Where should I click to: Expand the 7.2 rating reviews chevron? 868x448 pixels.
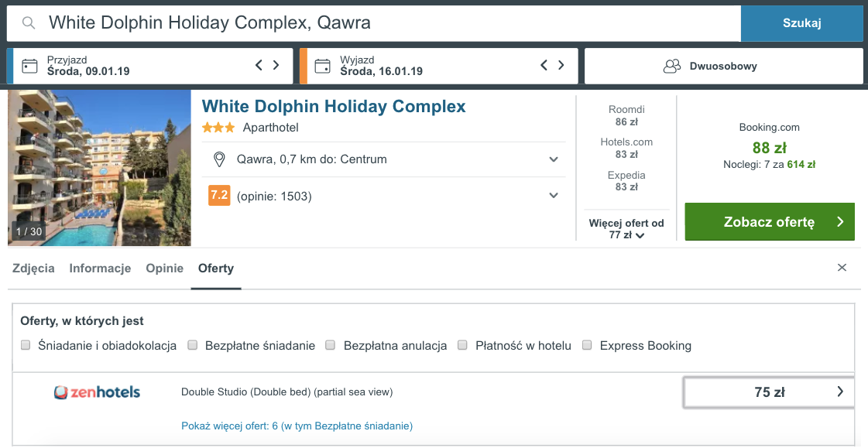554,195
